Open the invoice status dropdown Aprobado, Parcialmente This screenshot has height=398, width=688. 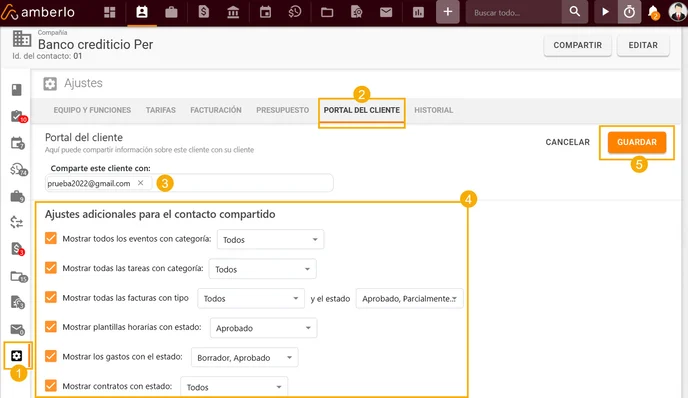[x=409, y=298]
